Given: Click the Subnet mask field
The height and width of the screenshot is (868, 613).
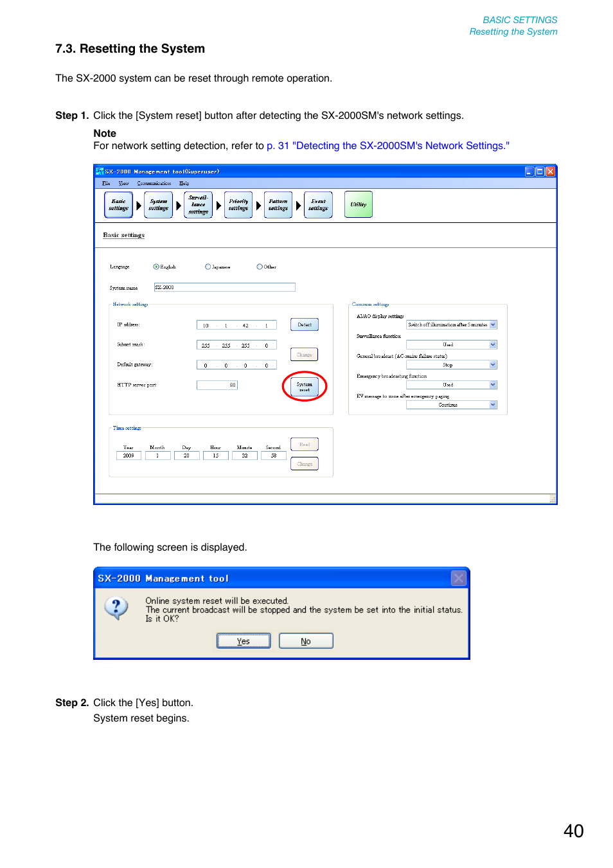Looking at the screenshot, I should click(236, 345).
